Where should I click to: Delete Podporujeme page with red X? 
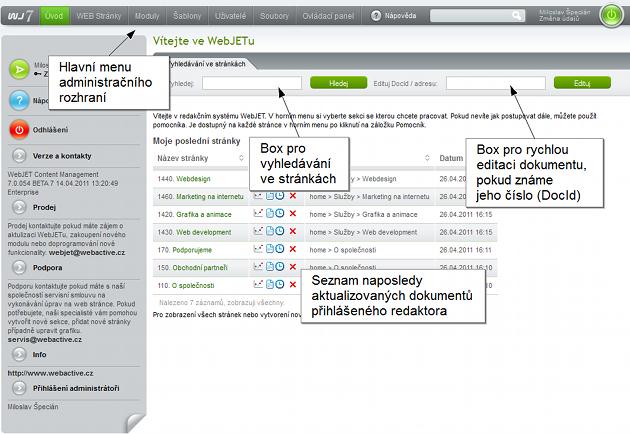pos(293,249)
